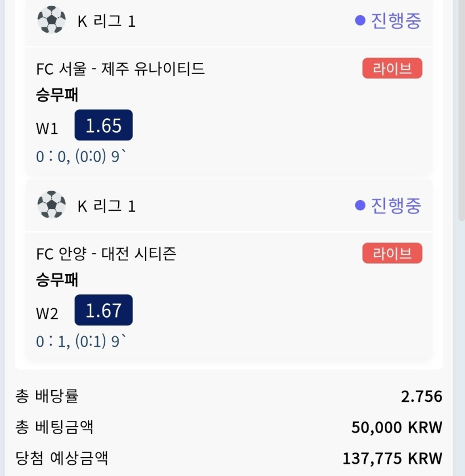Select the 1.67 odds box for W2
This screenshot has height=476, width=465.
pos(104,310)
